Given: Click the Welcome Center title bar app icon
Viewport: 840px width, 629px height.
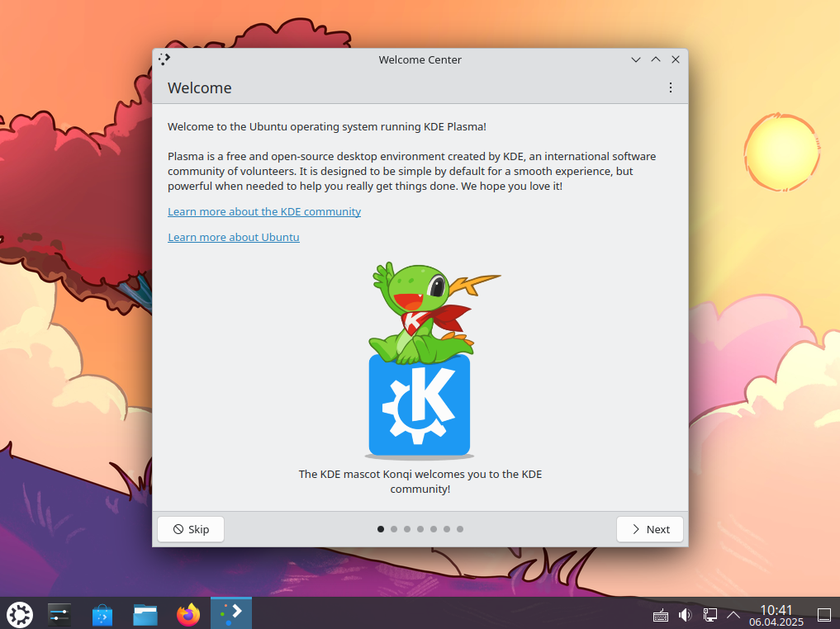Looking at the screenshot, I should (164, 59).
